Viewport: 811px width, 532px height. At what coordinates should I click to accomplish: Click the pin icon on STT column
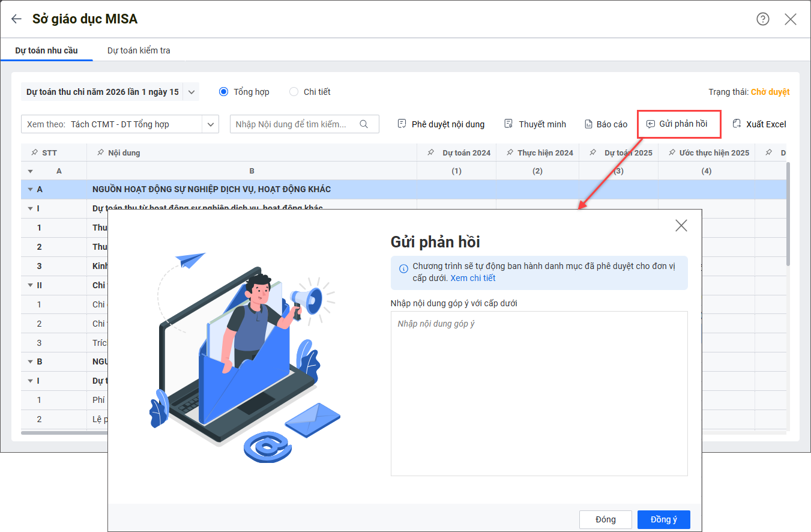[34, 153]
